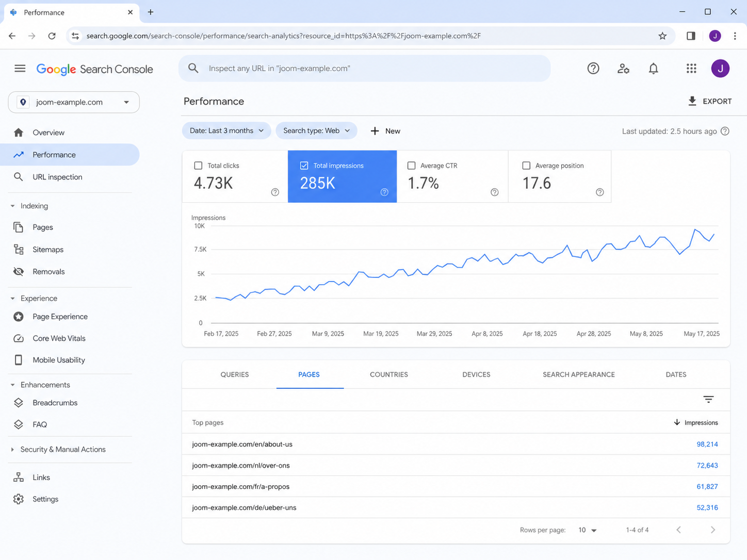Click the Inspect any URL search field
747x560 pixels.
(x=364, y=68)
